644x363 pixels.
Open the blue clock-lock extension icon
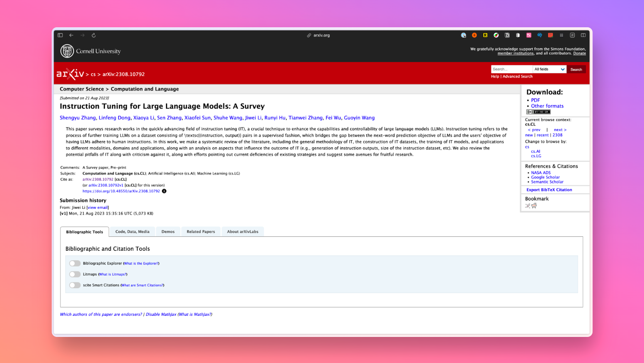(464, 35)
